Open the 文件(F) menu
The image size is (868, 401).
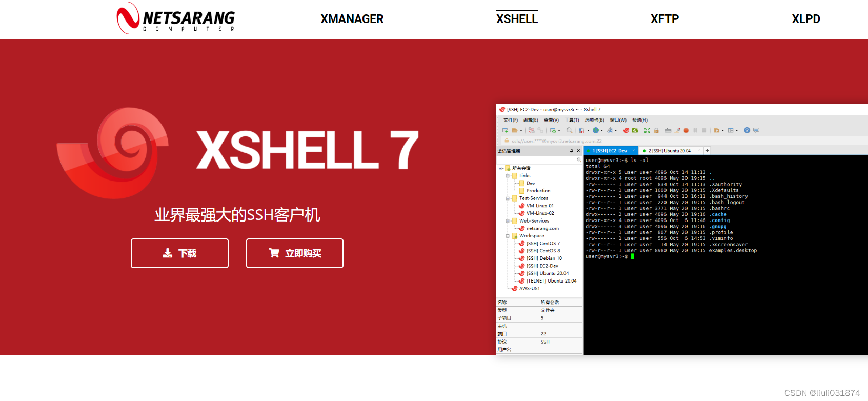coord(511,120)
